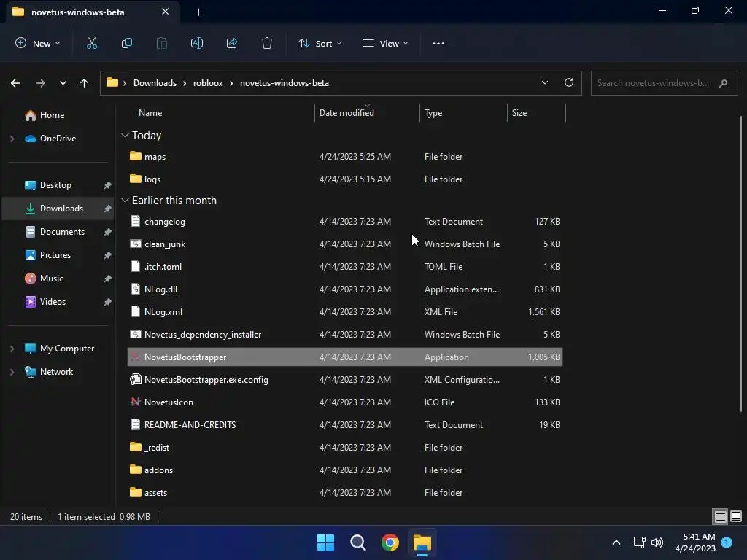Expand My Computer tree node
The height and width of the screenshot is (560, 747).
click(12, 349)
